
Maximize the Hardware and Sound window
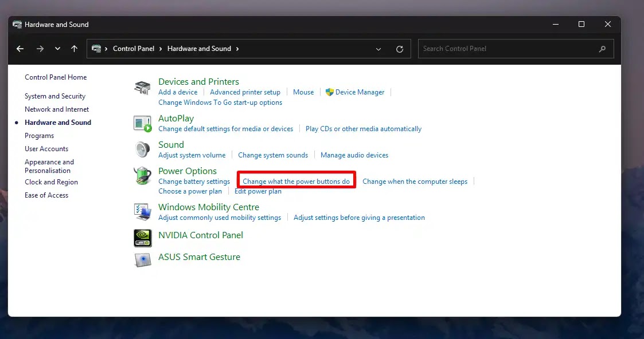click(x=581, y=24)
